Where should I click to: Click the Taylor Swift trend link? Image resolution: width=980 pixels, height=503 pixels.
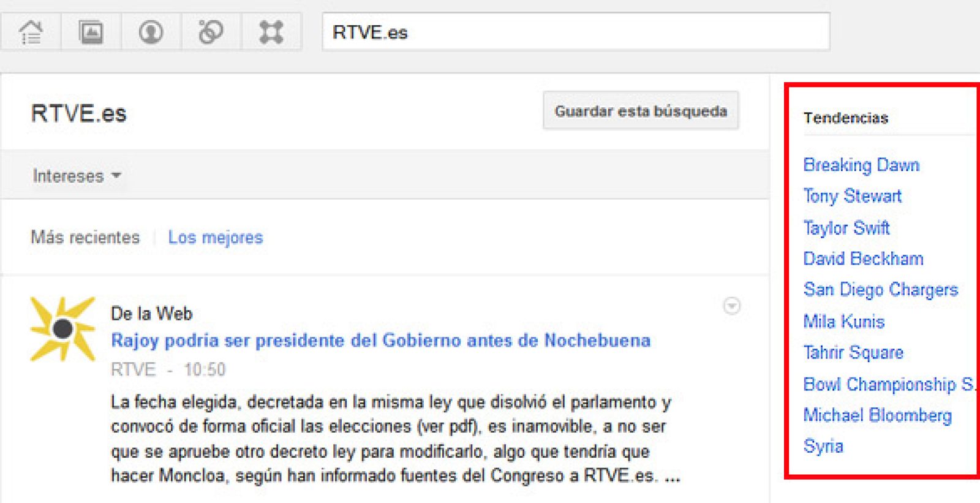(846, 228)
